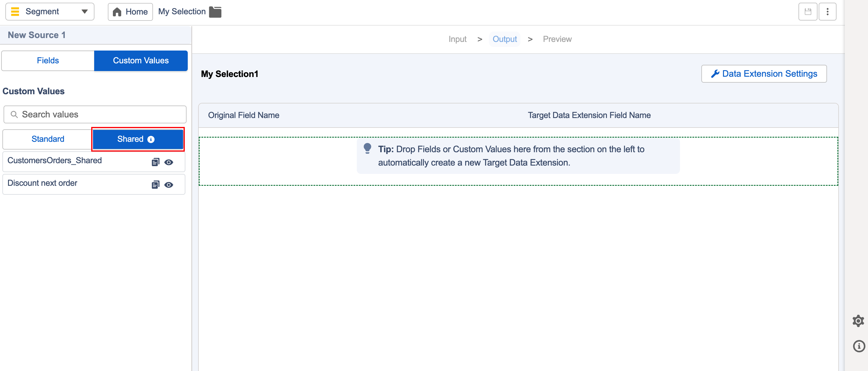
Task: Click the My Selection1 title
Action: click(x=229, y=74)
